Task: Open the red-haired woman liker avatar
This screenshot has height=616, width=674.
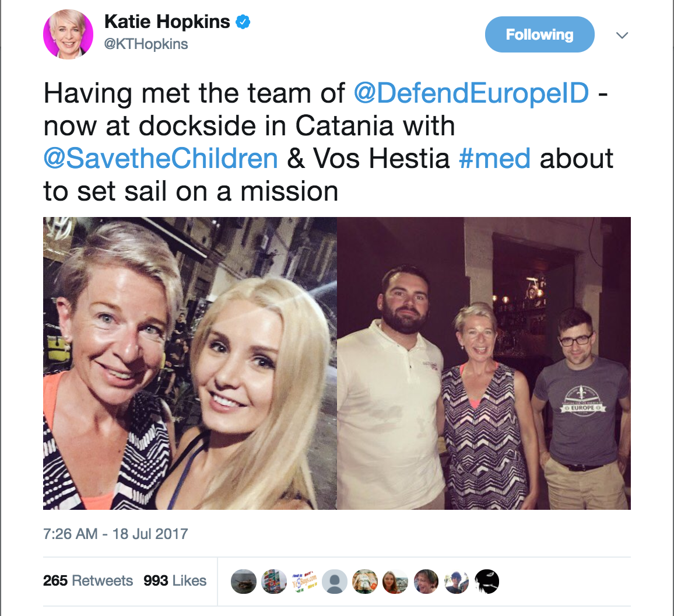Action: pos(395,582)
